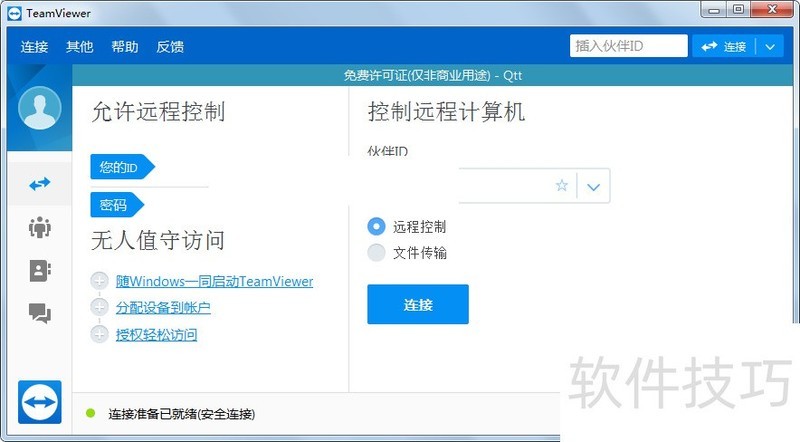Click the TeamViewer logo at sidebar bottom
The image size is (800, 442).
pos(40,402)
